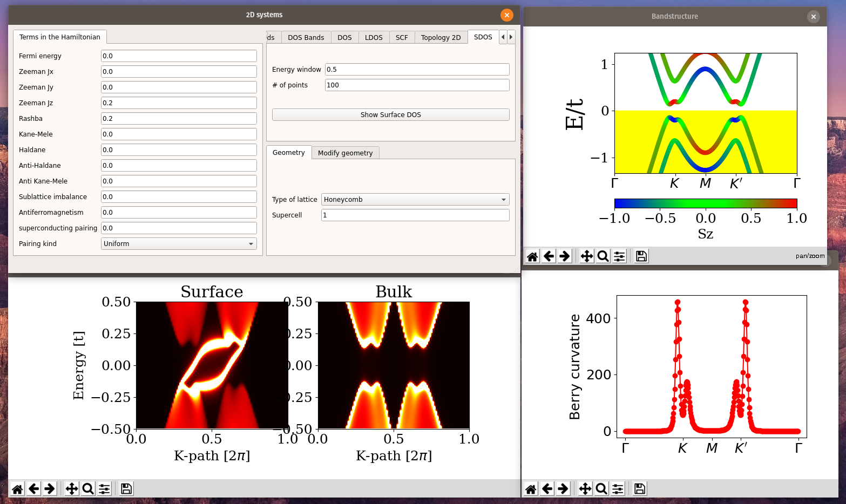Select Terms in the Hamiltonian tab
The width and height of the screenshot is (846, 504).
59,37
